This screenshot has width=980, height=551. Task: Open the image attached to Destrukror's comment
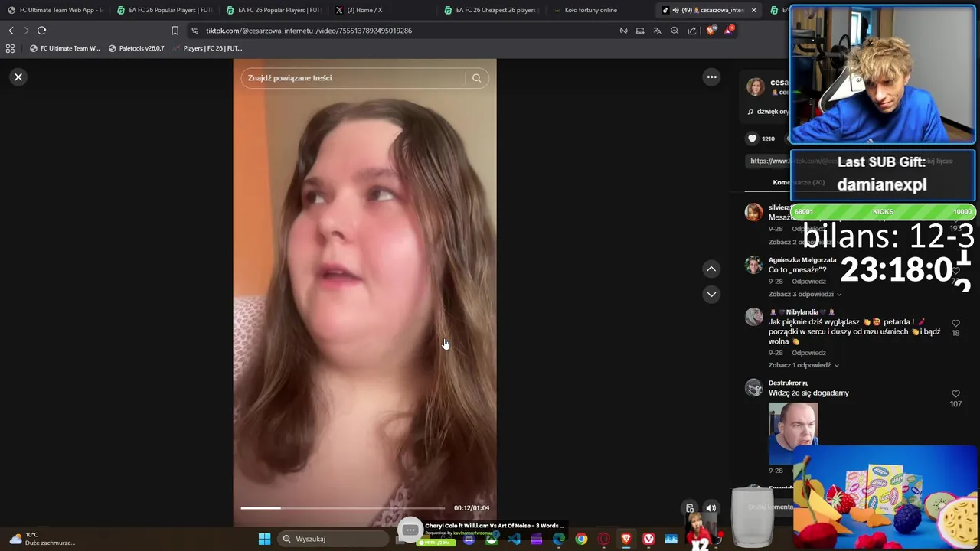pos(793,432)
